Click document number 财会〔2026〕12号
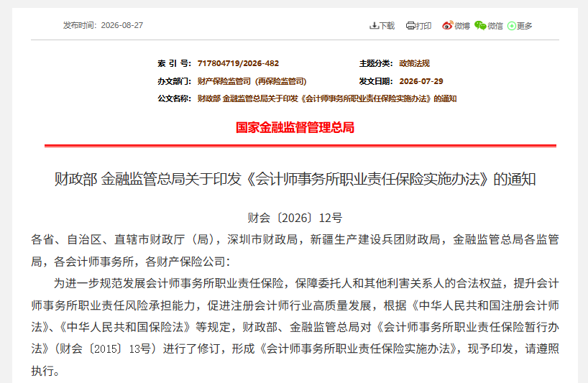 click(295, 218)
